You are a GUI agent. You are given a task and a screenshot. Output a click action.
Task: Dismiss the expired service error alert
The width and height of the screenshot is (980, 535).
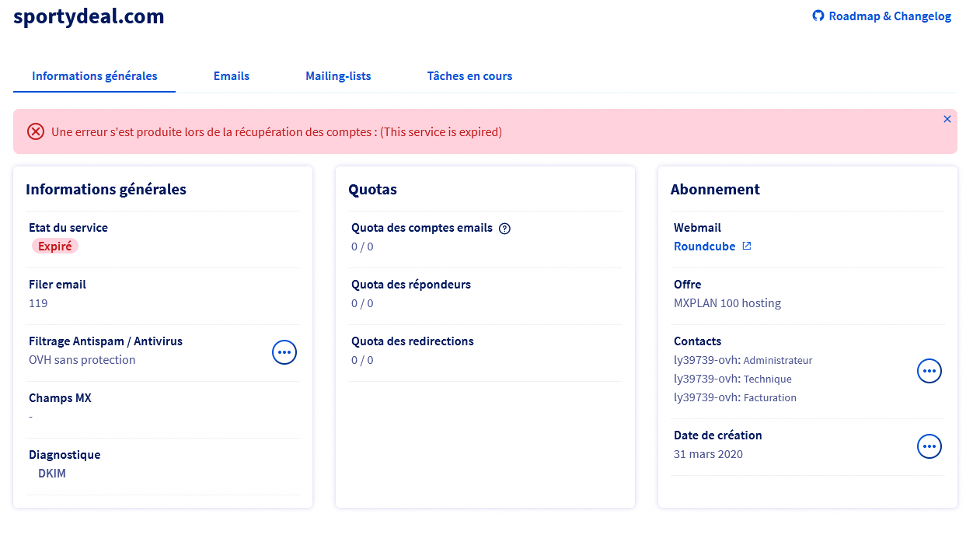tap(947, 119)
